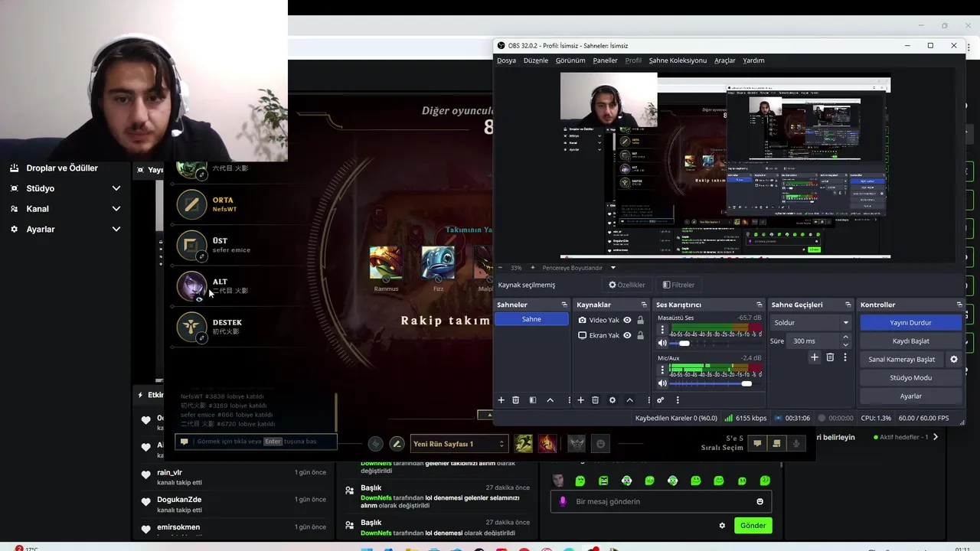The width and height of the screenshot is (980, 551).
Task: Lock the Ekran Yak source
Action: (640, 335)
